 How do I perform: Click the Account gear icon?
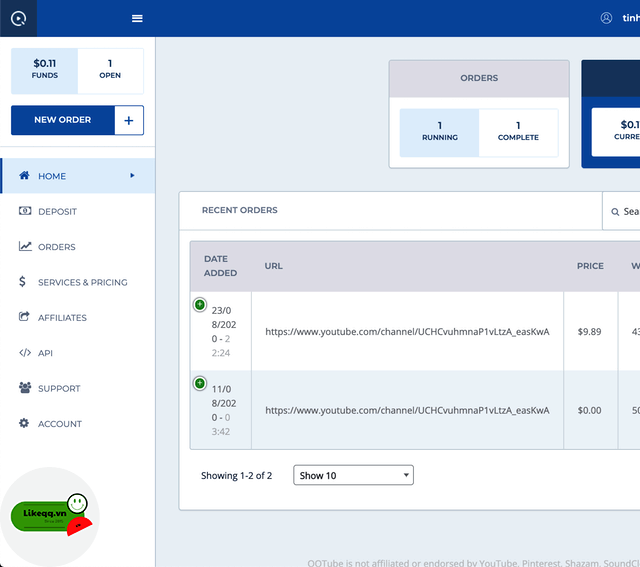coord(24,423)
